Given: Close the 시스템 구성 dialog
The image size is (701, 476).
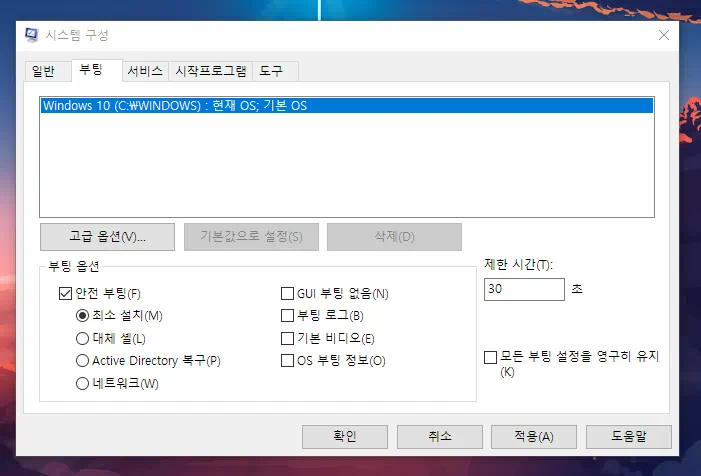Looking at the screenshot, I should pyautogui.click(x=664, y=35).
